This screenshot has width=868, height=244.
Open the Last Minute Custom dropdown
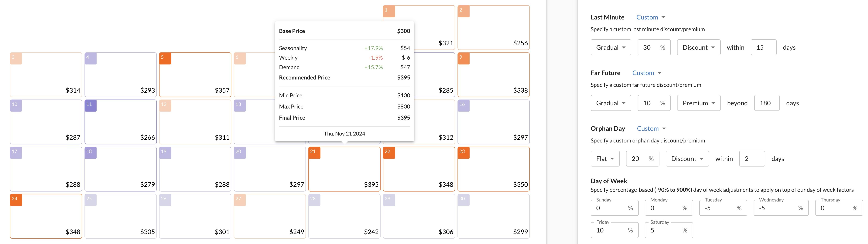(650, 17)
